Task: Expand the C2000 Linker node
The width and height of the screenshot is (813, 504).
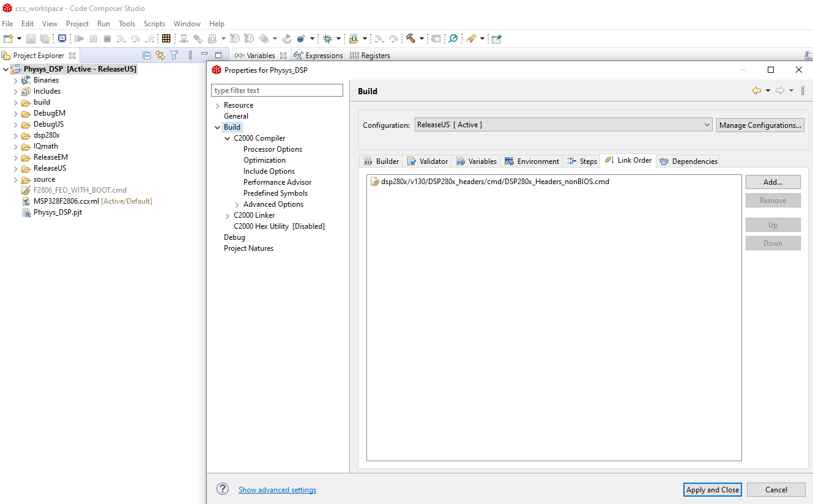Action: pyautogui.click(x=227, y=216)
